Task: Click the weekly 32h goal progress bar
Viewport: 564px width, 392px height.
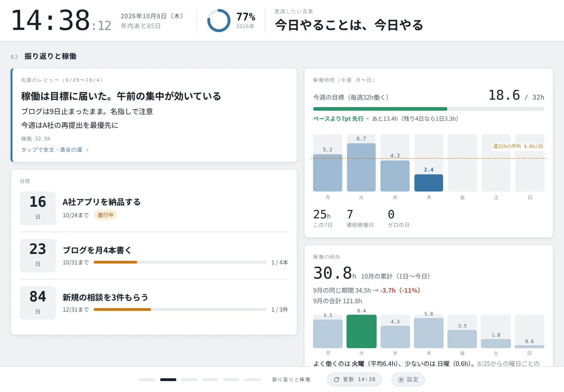Action: [429, 109]
